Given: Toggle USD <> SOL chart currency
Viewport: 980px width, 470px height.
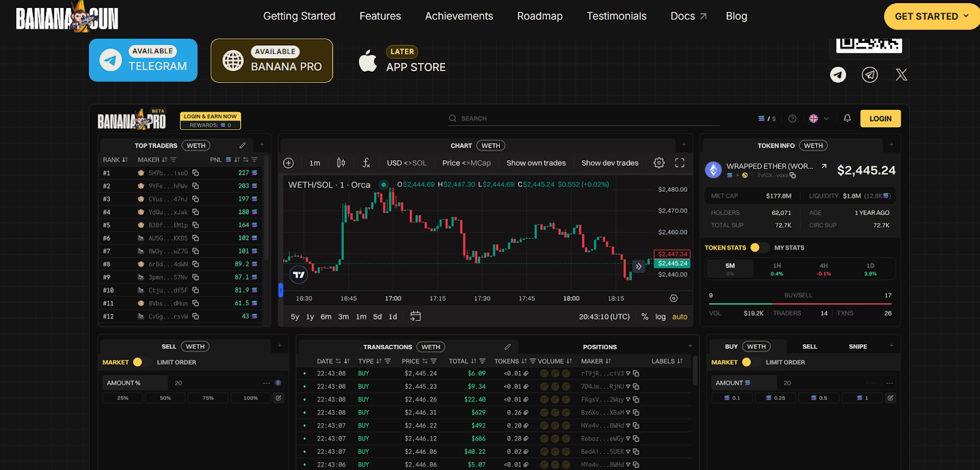Looking at the screenshot, I should pos(407,163).
